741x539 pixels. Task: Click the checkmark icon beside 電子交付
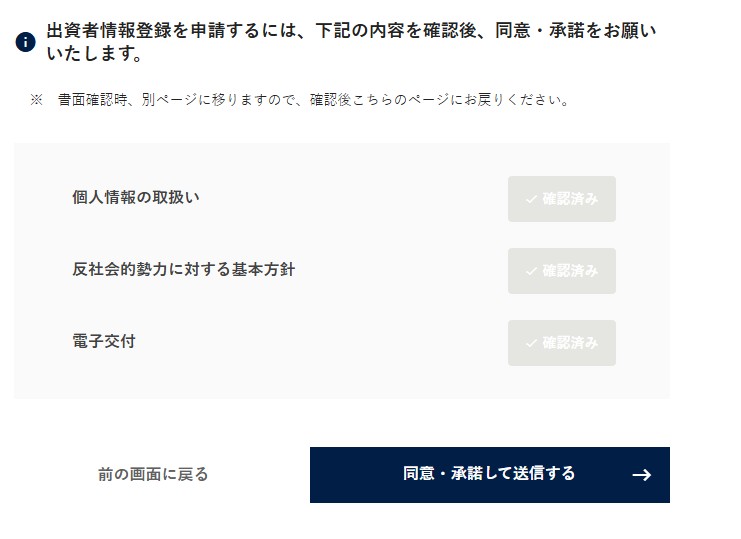tap(531, 343)
